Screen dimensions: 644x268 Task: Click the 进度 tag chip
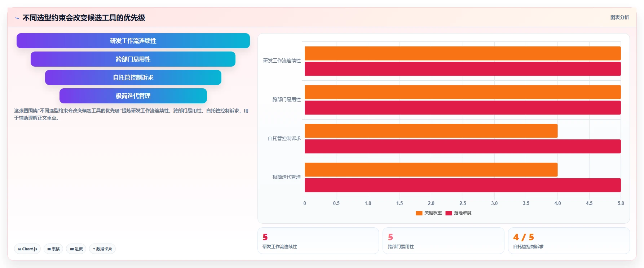coord(76,249)
